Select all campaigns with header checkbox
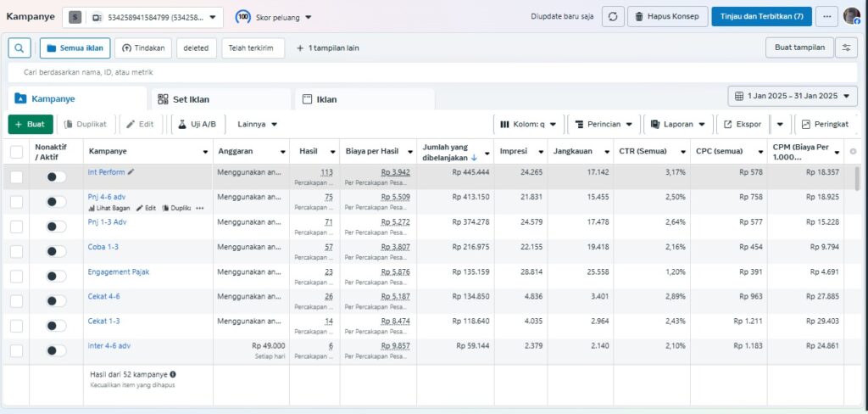This screenshot has width=868, height=414. 17,152
